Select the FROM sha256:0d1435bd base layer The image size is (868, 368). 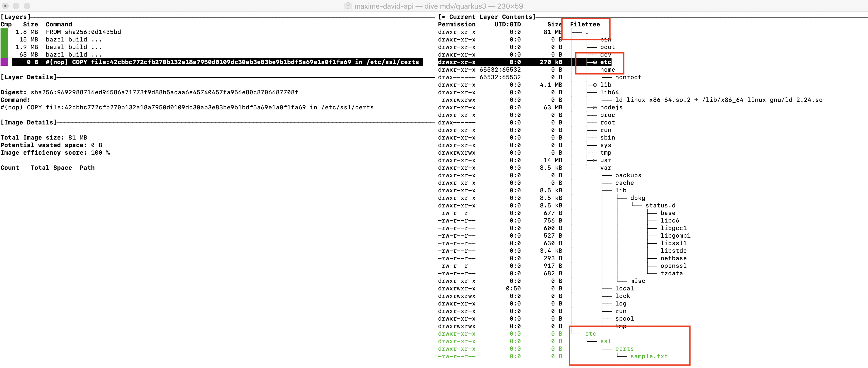(x=82, y=32)
